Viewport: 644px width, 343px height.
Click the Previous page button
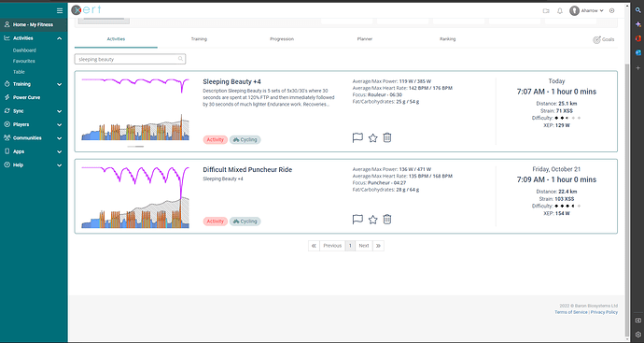click(x=332, y=246)
